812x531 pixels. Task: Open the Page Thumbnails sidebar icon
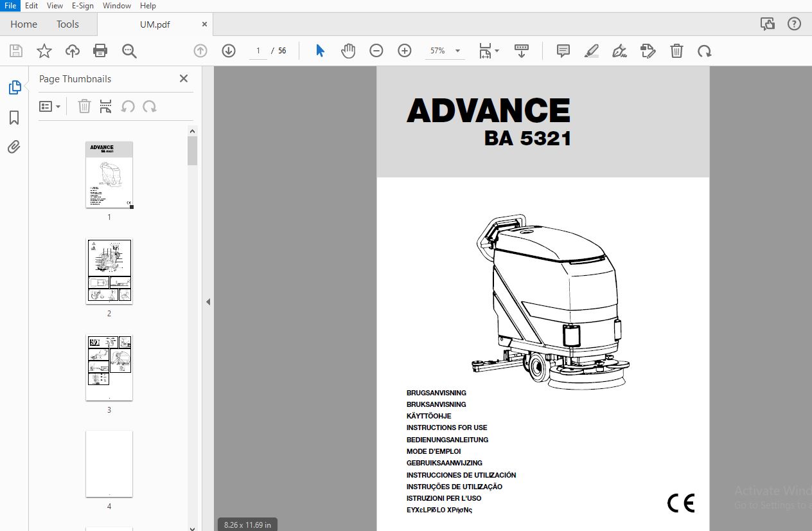[14, 87]
